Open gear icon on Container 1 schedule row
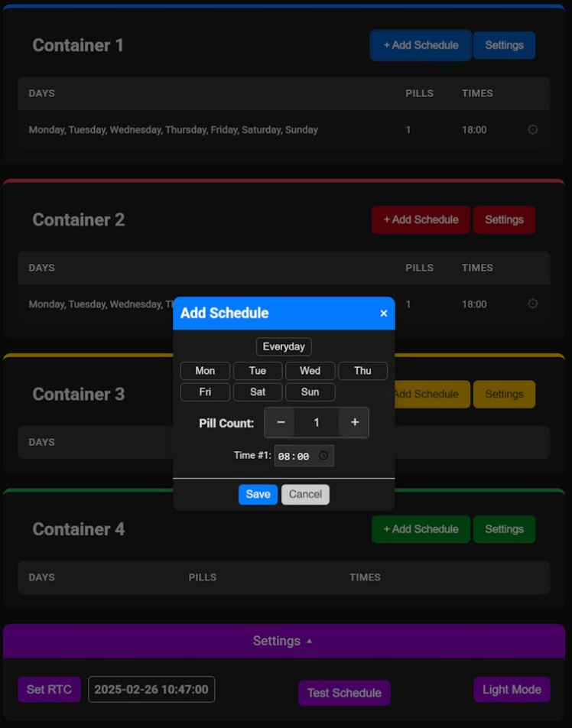The image size is (572, 728). (x=533, y=130)
